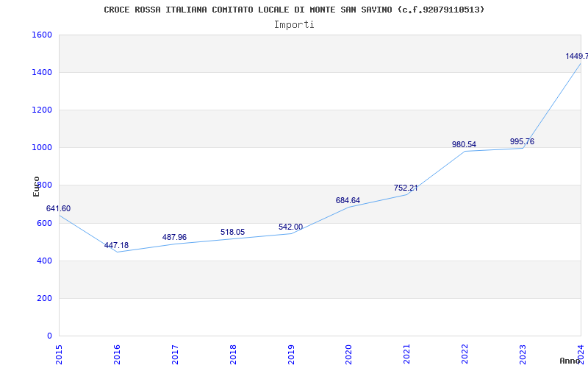The height and width of the screenshot is (368, 588).
Task: Select data label 487.96
Action: tap(174, 237)
